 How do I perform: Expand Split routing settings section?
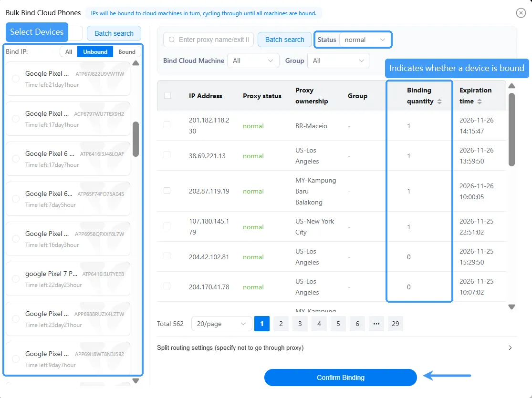510,348
